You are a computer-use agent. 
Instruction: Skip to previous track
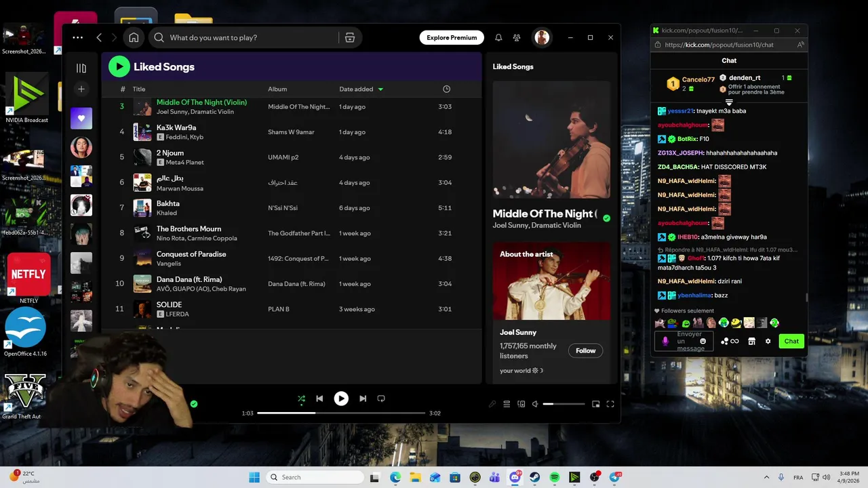pos(319,399)
